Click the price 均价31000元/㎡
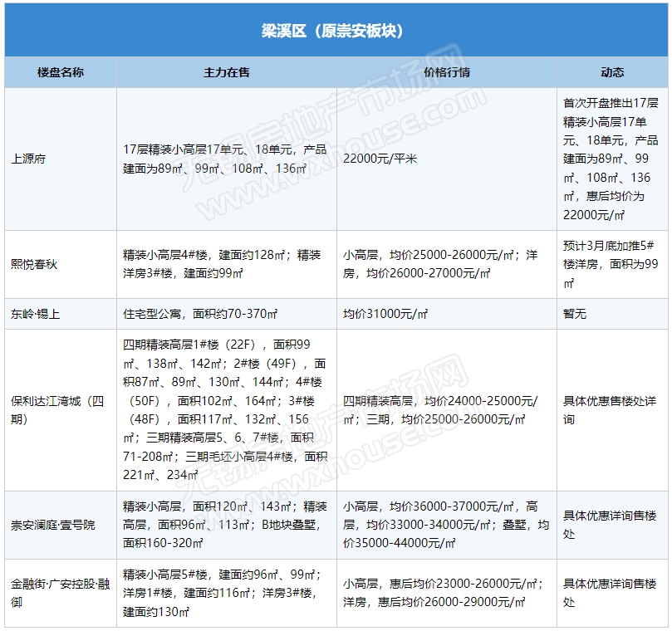The height and width of the screenshot is (631, 672). click(385, 314)
